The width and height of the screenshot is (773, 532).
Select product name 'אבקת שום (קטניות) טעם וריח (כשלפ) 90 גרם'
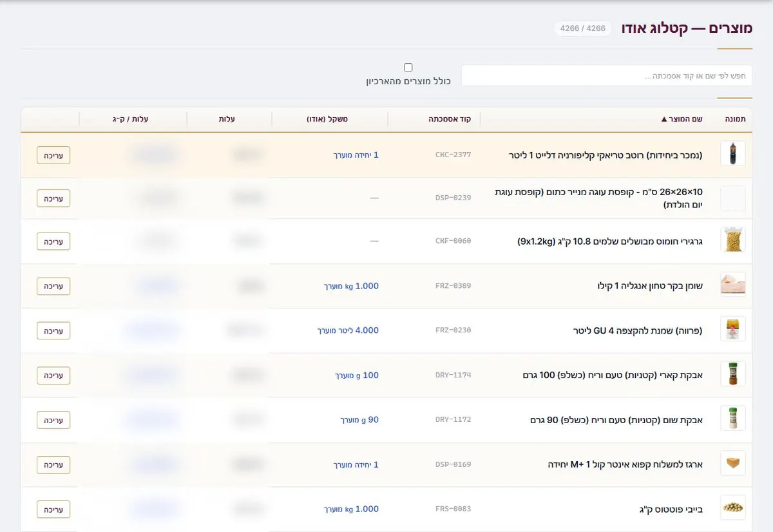tap(616, 420)
